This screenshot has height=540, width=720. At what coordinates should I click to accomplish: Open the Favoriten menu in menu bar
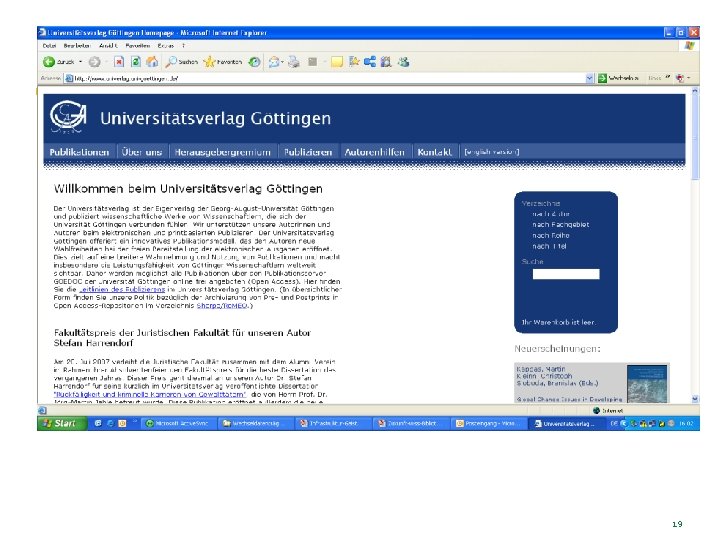(138, 46)
